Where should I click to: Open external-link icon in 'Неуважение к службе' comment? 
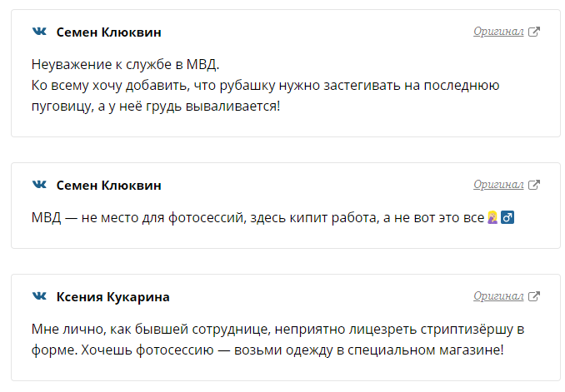[534, 32]
